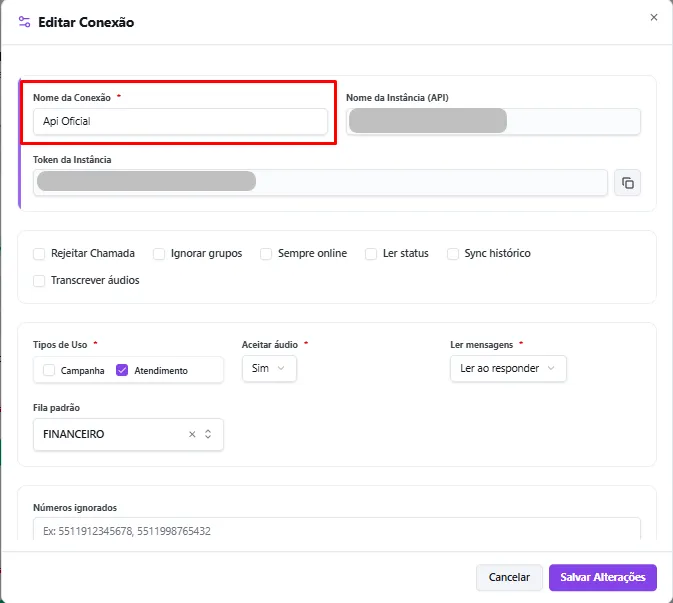Toggle Sempre online checkbox
The image size is (673, 603).
[266, 254]
